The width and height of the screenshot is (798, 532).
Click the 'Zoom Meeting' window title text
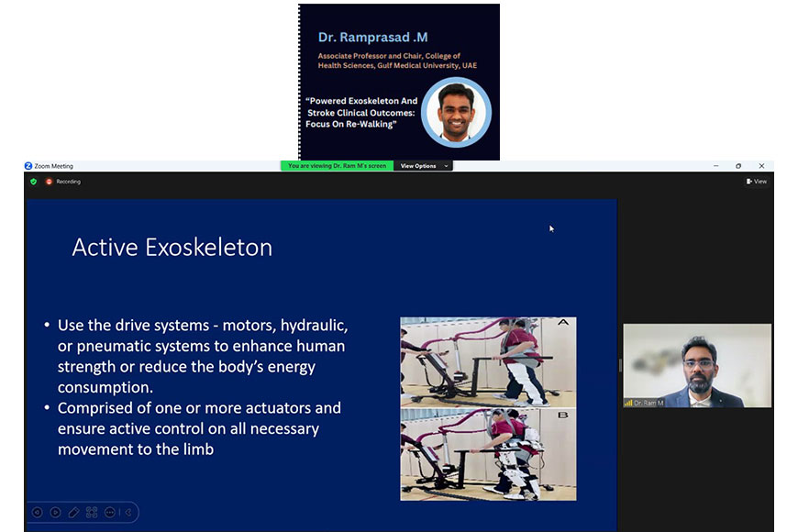pyautogui.click(x=53, y=166)
